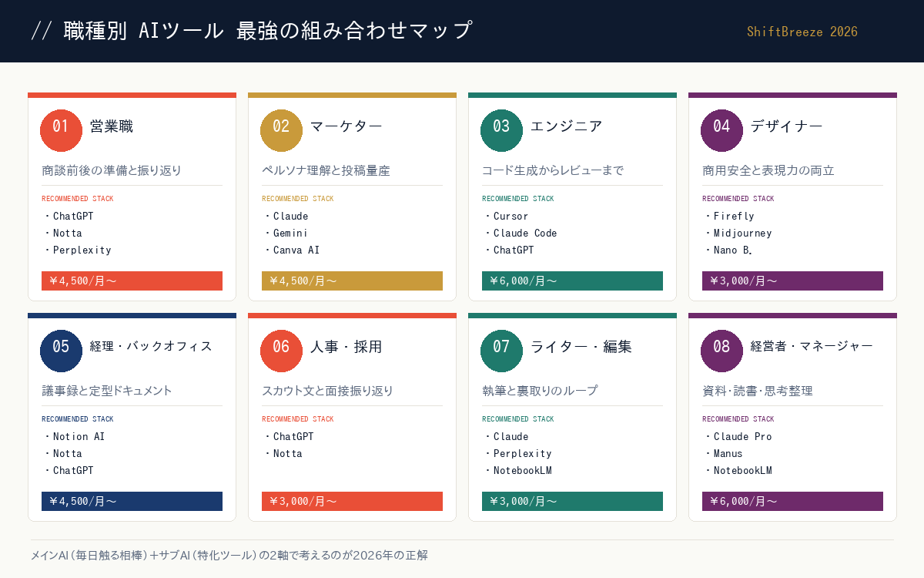Image resolution: width=924 pixels, height=578 pixels.
Task: Click the subtitle 商用安全と表現力の両立
Action: click(768, 170)
